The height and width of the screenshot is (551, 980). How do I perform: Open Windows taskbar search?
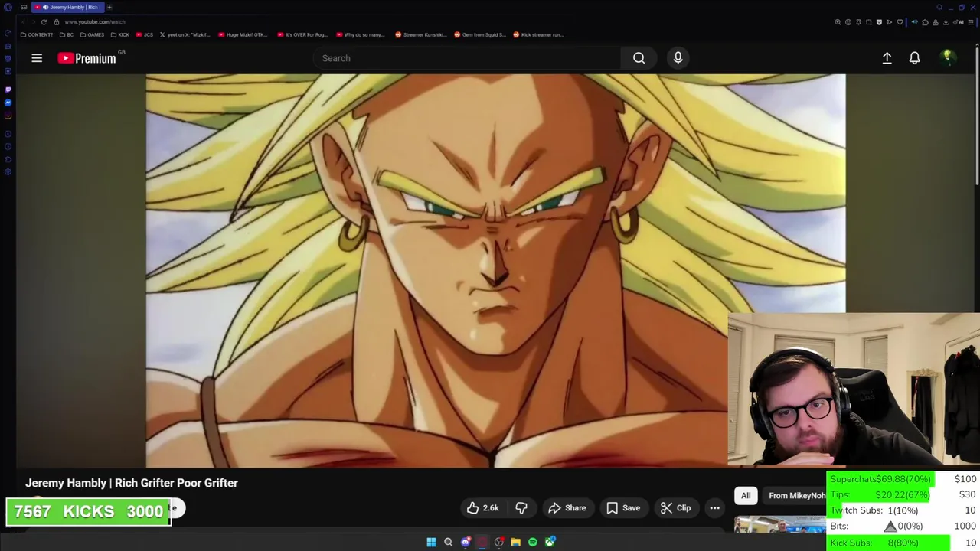coord(448,542)
